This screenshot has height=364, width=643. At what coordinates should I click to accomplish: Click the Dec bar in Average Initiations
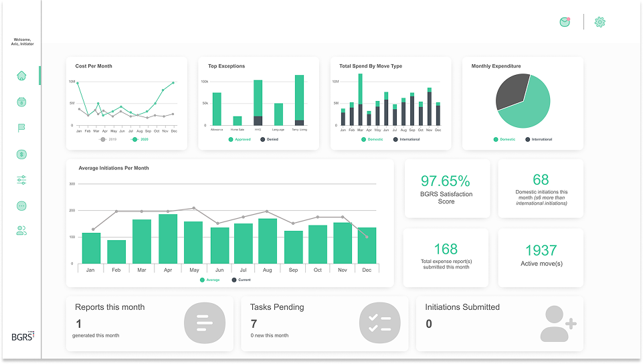[367, 246]
